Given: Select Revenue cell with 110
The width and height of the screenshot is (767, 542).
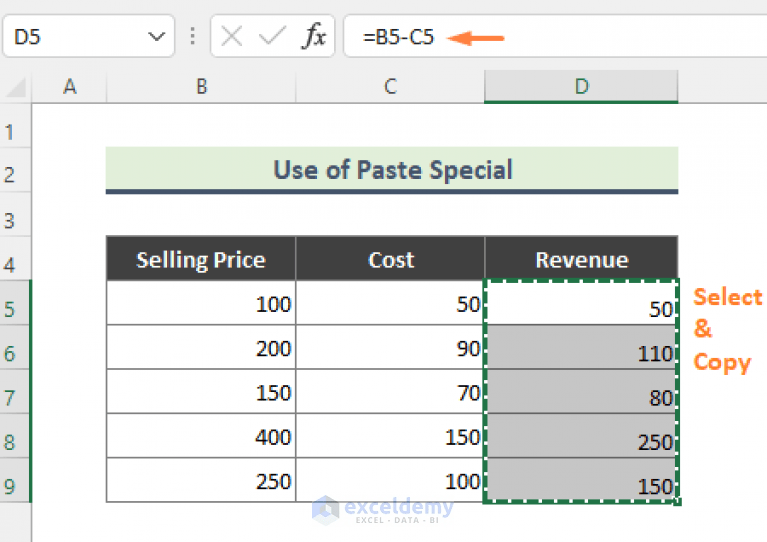Looking at the screenshot, I should (x=581, y=347).
